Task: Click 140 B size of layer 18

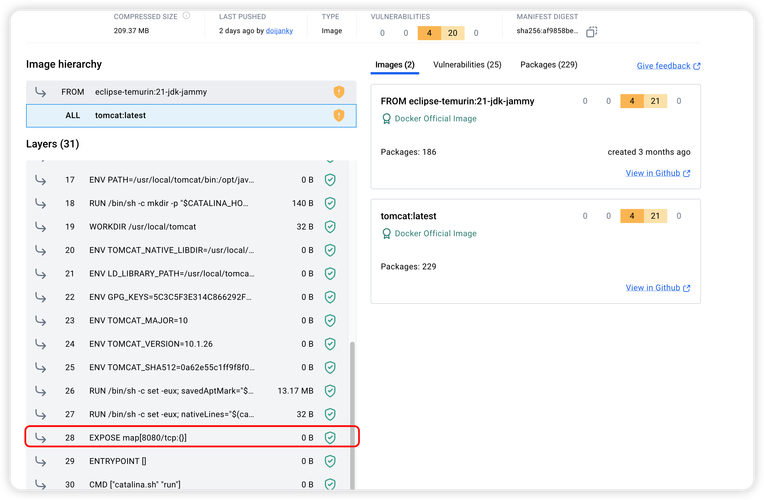Action: pos(303,203)
